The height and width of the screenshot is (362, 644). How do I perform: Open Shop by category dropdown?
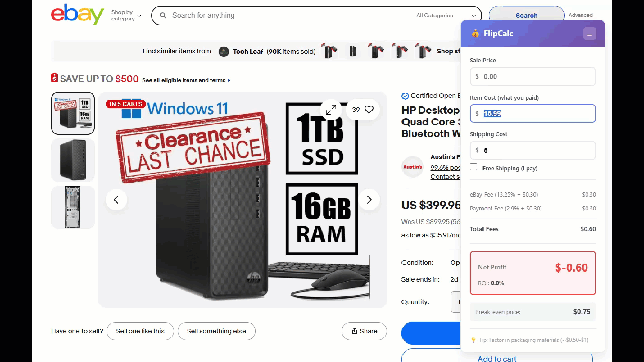click(126, 15)
